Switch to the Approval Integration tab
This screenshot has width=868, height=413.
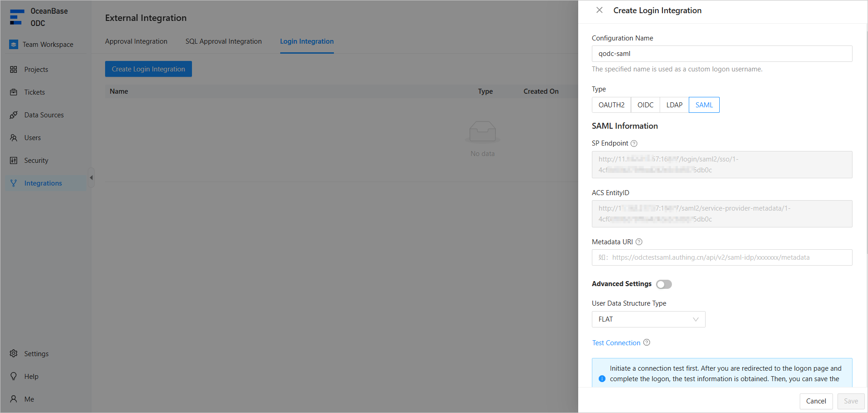tap(136, 41)
